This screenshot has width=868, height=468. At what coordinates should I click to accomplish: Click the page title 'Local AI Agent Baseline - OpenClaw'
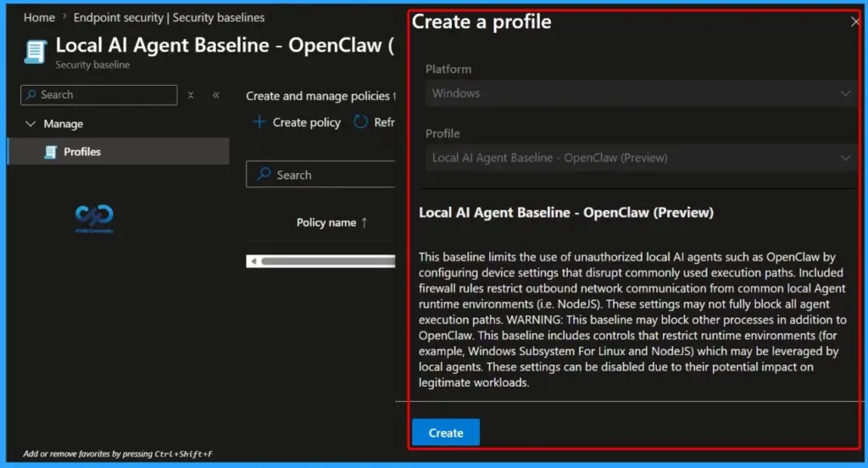pos(225,45)
